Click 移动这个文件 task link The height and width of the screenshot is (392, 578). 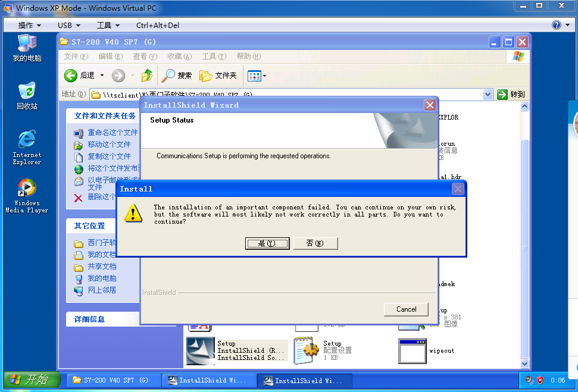point(109,144)
